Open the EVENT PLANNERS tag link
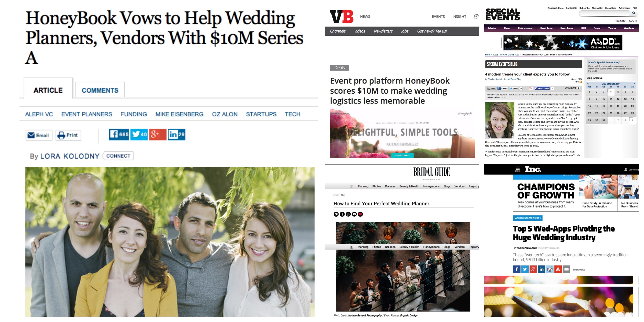644x322 pixels. tap(87, 114)
